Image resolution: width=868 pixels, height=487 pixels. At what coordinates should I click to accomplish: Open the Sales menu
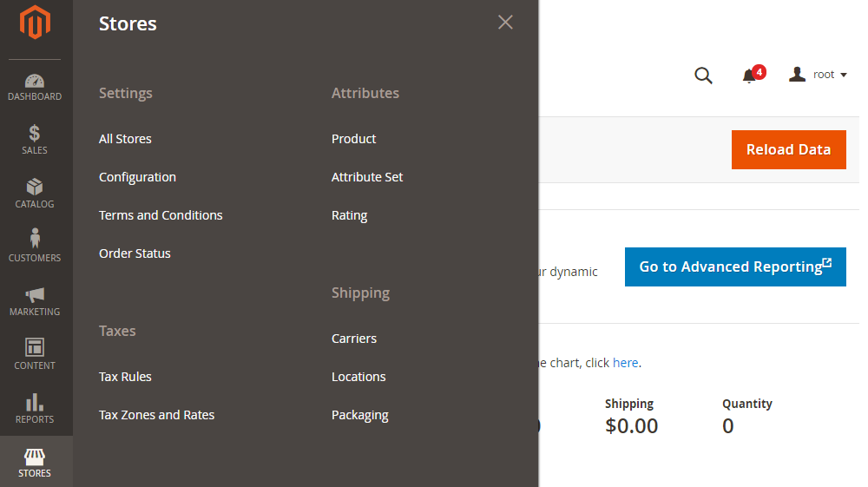point(35,140)
